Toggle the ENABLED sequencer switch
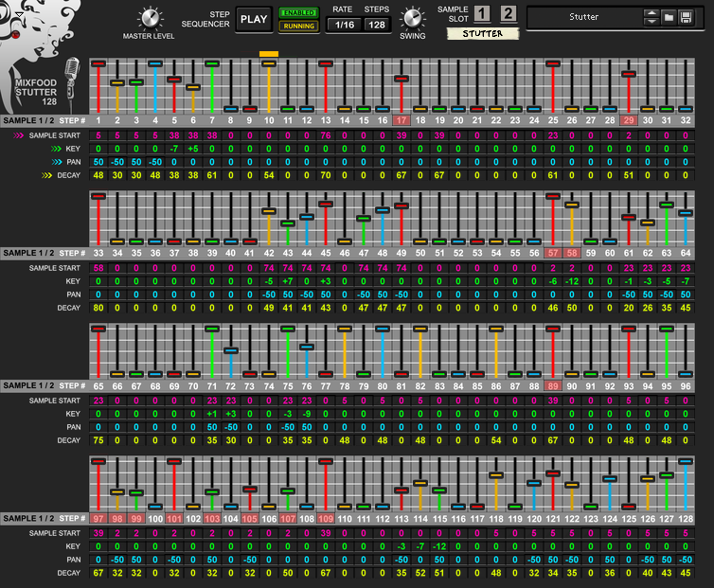The width and height of the screenshot is (714, 588). coord(298,12)
